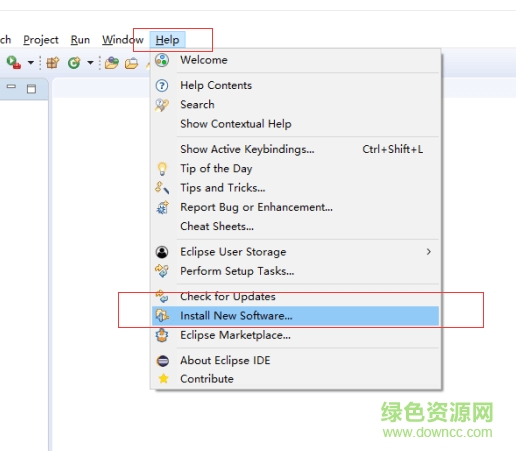Open the Window menu in the menu bar

coord(123,40)
